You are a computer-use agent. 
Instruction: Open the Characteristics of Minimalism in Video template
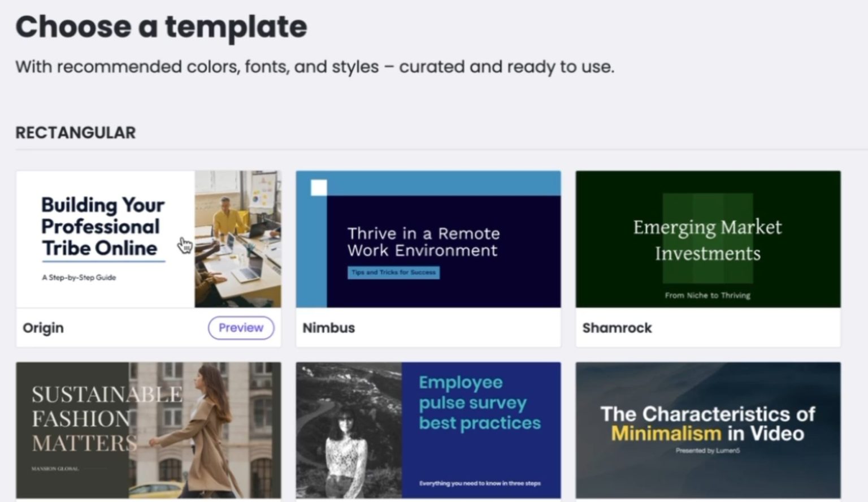tap(708, 430)
